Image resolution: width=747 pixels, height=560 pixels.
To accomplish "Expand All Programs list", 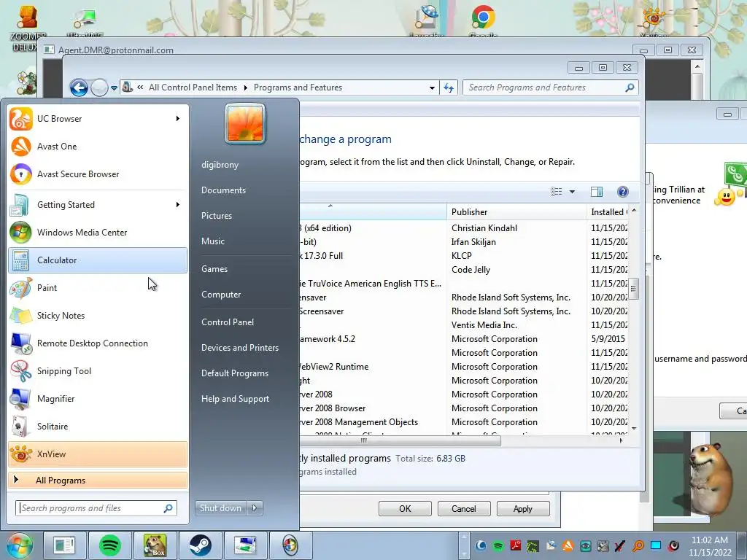I will (x=98, y=480).
